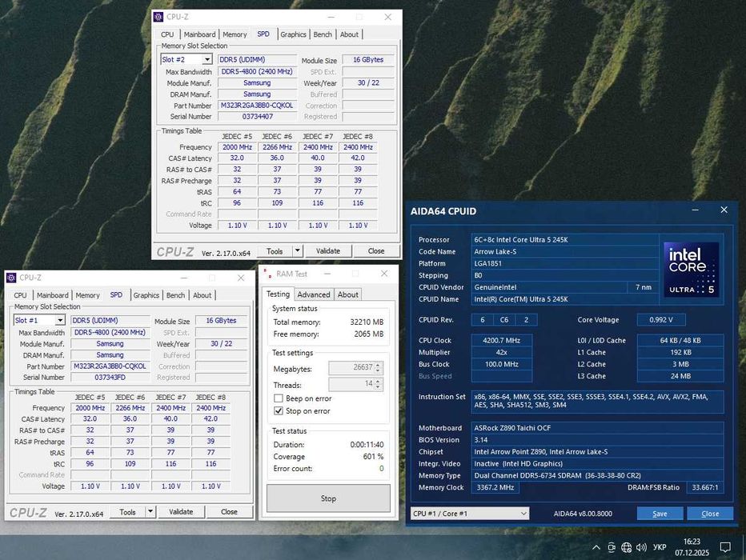Switch the УКР input language indicator
Image resolution: width=746 pixels, height=560 pixels.
[x=660, y=548]
